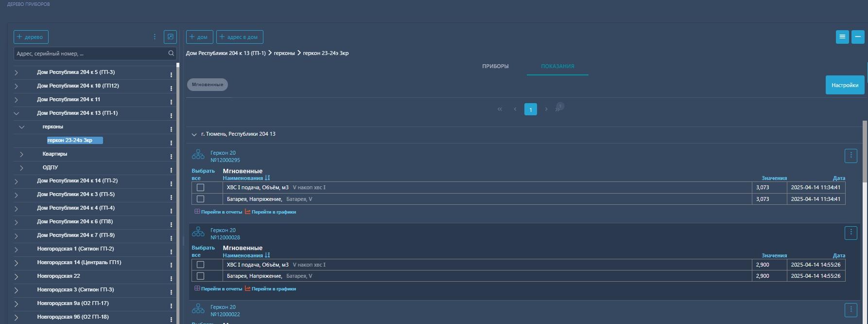Click the minus collapse icon at top right
The width and height of the screenshot is (868, 324).
[x=858, y=37]
